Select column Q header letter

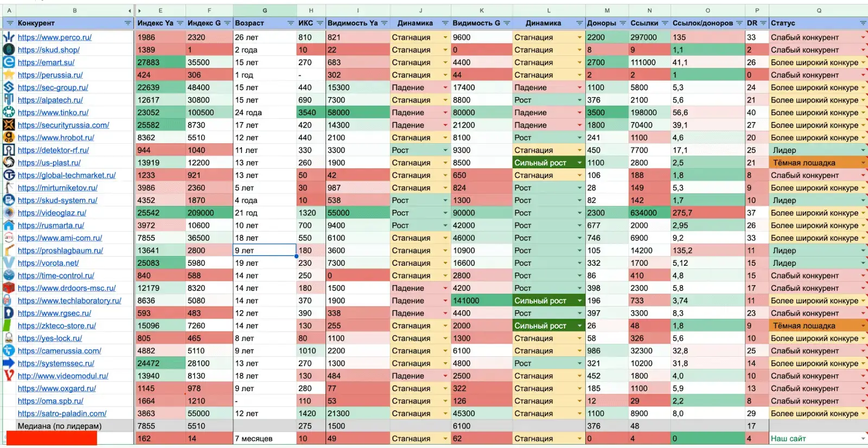tap(819, 10)
